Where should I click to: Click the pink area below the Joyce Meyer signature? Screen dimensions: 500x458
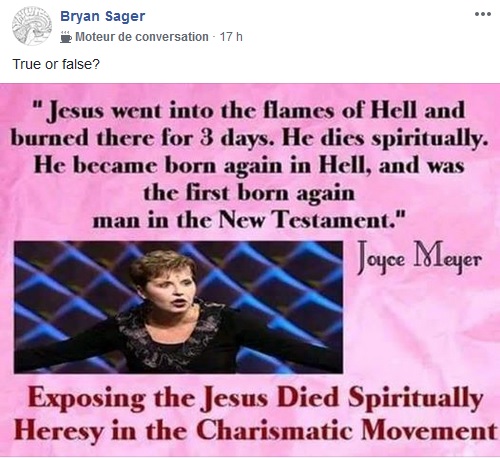pos(420,327)
